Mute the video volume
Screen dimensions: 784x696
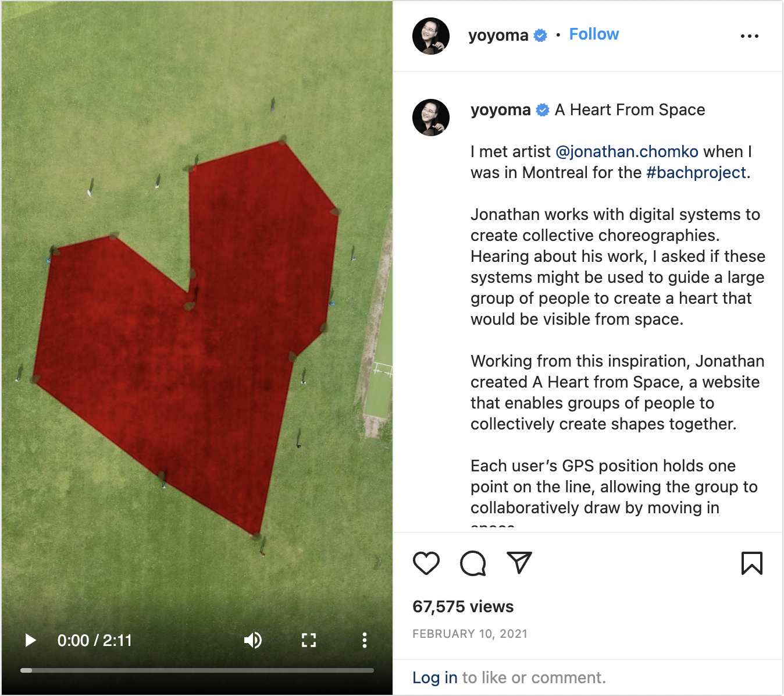point(253,641)
